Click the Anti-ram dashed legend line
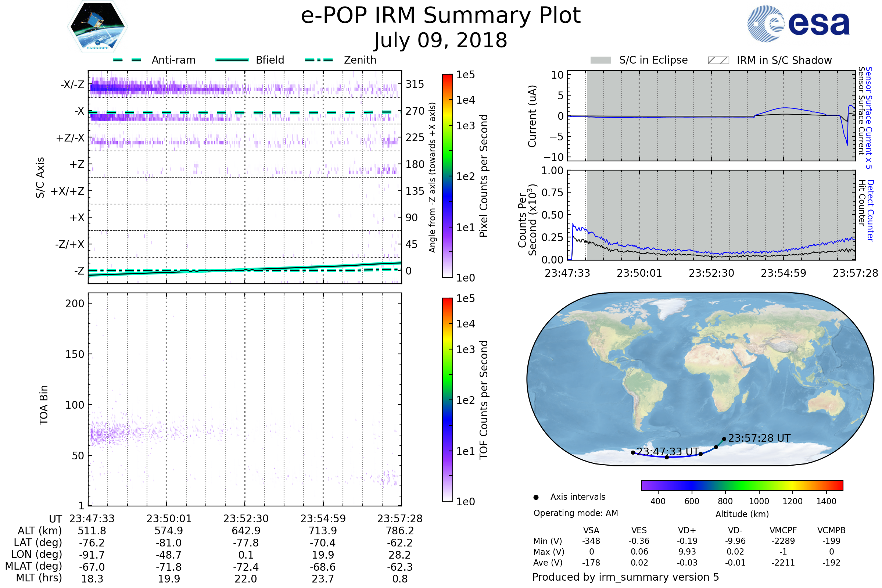Viewport: 882px width, 588px height. 127,60
